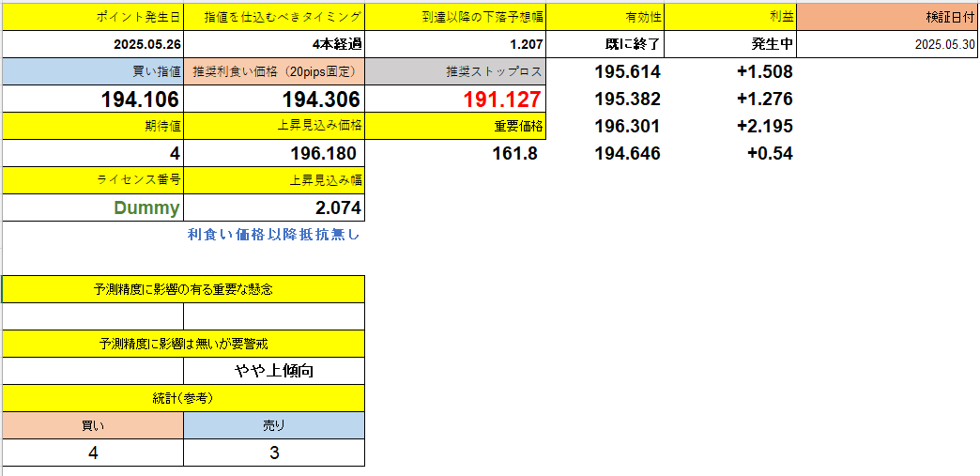Select the 有効性 header cell
Image resolution: width=980 pixels, height=476 pixels.
pos(605,17)
